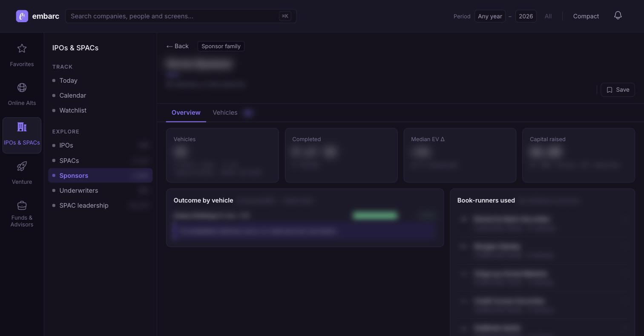Viewport: 644px width, 336px height.
Task: Click the Vehicles stat card
Action: (x=222, y=155)
